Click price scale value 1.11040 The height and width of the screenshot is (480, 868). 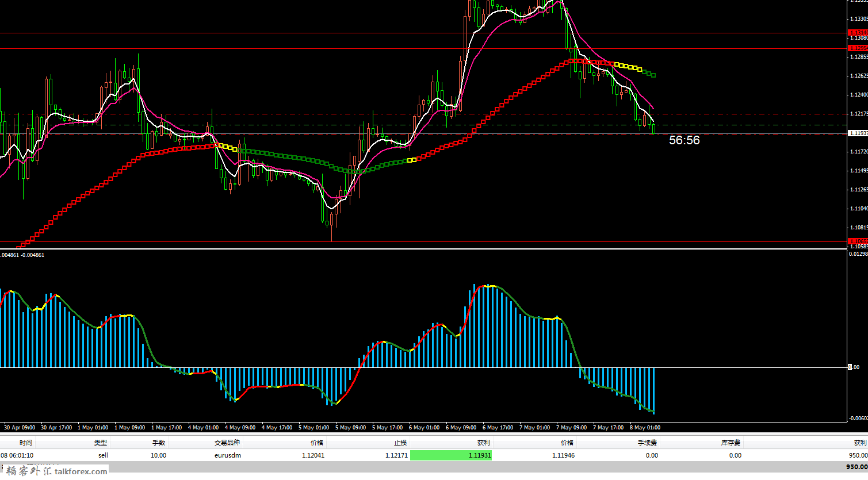(x=859, y=209)
